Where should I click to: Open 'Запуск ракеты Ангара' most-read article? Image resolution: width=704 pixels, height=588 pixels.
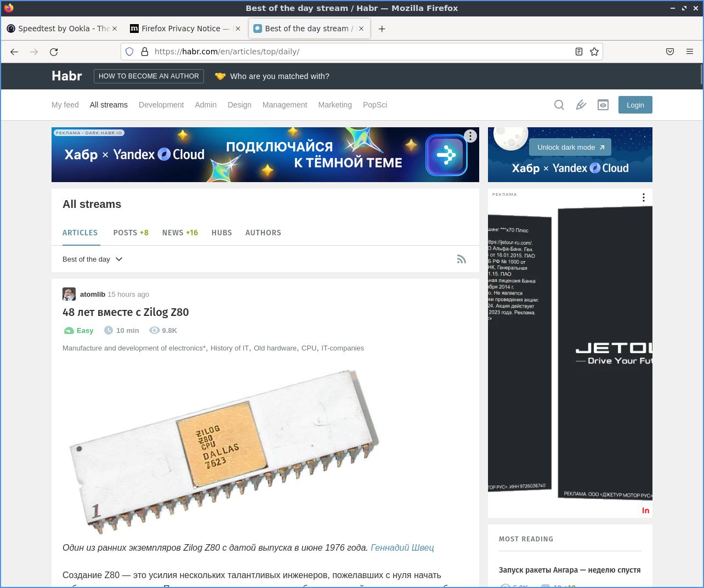tap(570, 570)
